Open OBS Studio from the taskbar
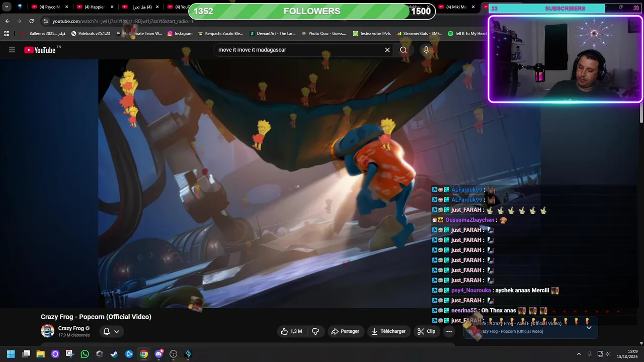This screenshot has height=362, width=644. click(173, 354)
